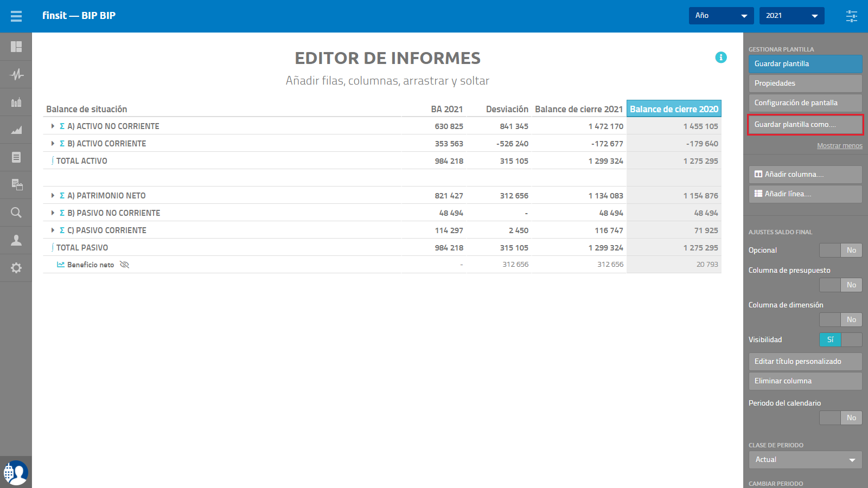This screenshot has width=868, height=488.
Task: Expand the A) ACTIVO NO CORRIENTE row
Action: point(53,126)
